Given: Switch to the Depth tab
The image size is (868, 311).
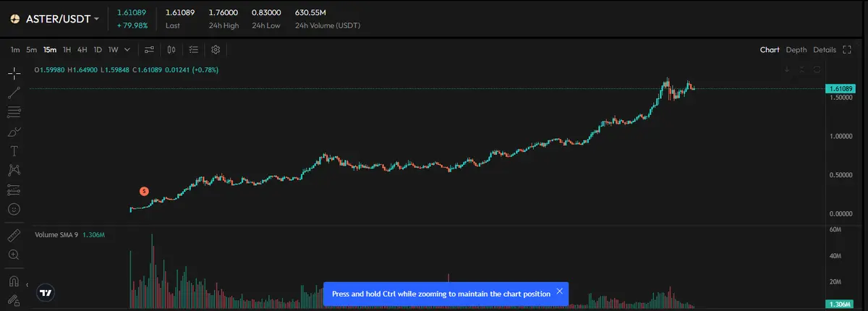Looking at the screenshot, I should [796, 50].
